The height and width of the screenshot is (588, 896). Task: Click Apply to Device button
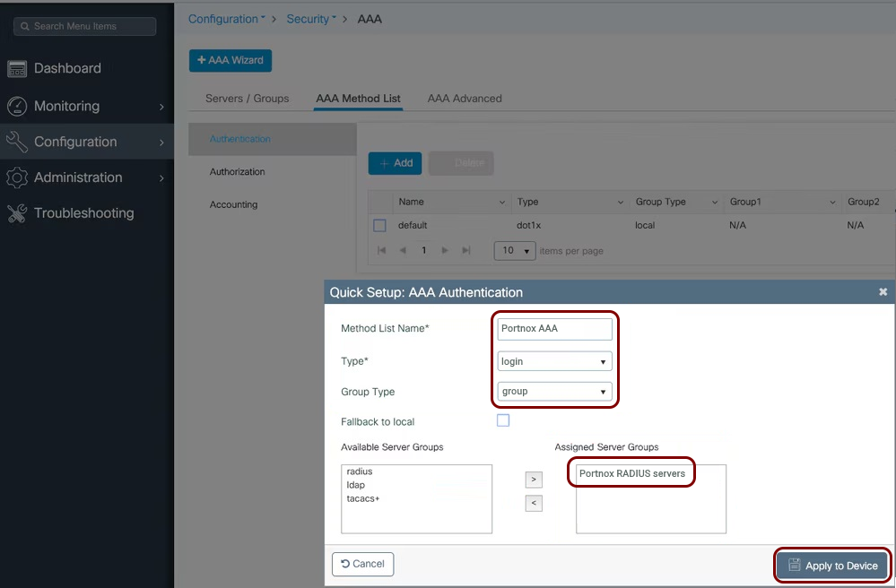[832, 566]
